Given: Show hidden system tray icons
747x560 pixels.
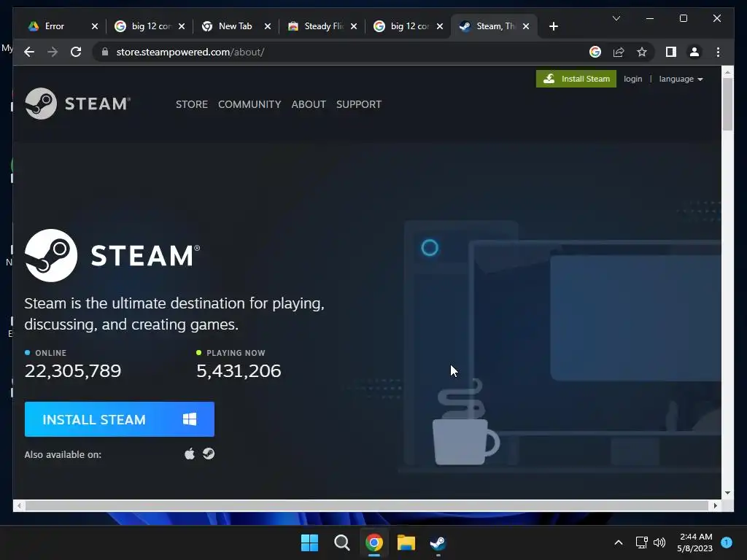Looking at the screenshot, I should coord(619,542).
